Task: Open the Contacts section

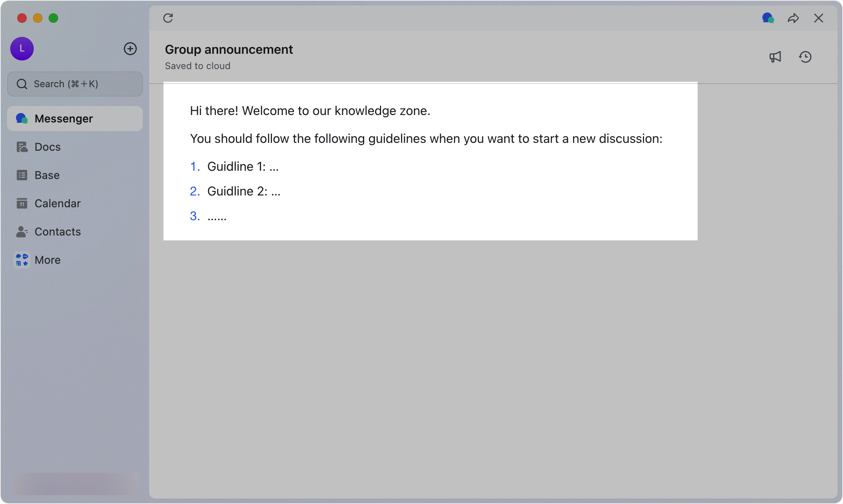Action: (58, 231)
